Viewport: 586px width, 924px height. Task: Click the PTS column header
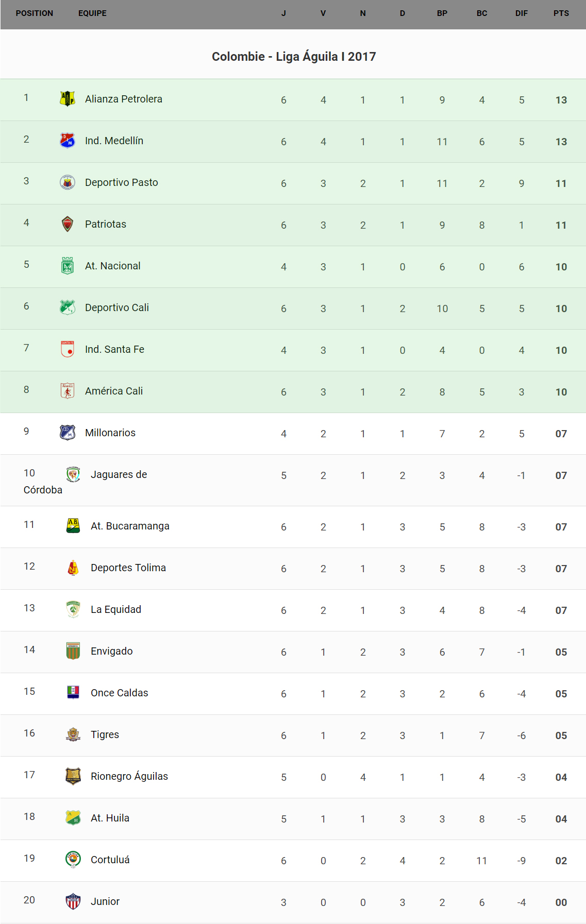[x=561, y=13]
